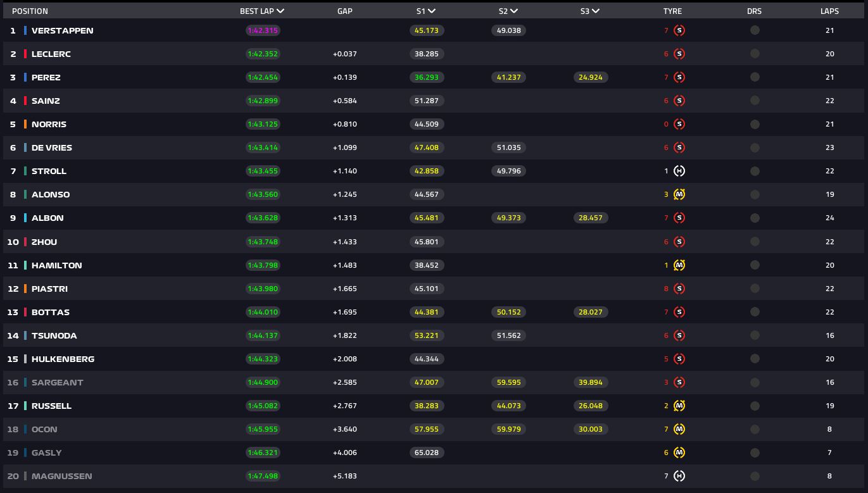This screenshot has width=868, height=493.
Task: Sort by BEST LAP column dropdown
Action: pyautogui.click(x=262, y=11)
